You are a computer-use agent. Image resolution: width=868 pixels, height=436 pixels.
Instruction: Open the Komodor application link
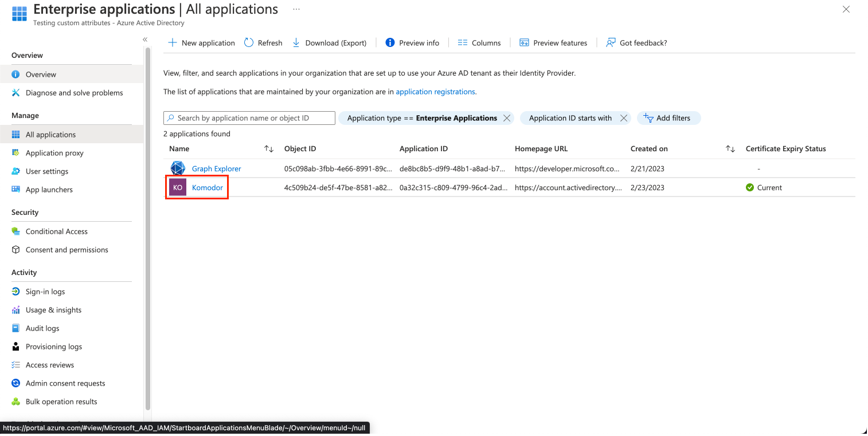click(x=208, y=187)
